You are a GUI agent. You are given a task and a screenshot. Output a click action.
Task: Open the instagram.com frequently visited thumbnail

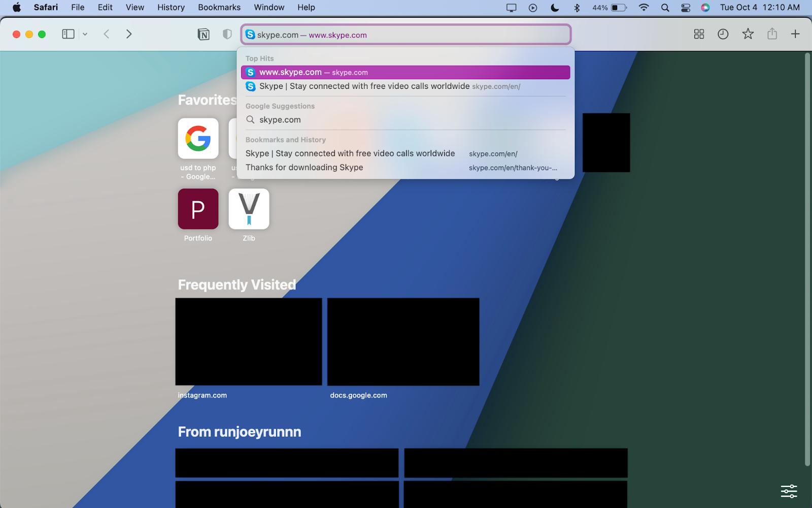click(249, 341)
